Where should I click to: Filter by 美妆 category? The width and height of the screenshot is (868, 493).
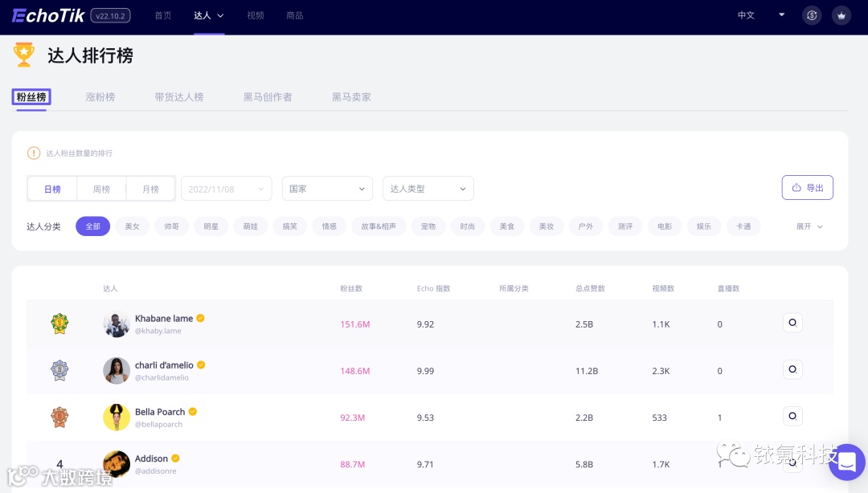click(547, 226)
